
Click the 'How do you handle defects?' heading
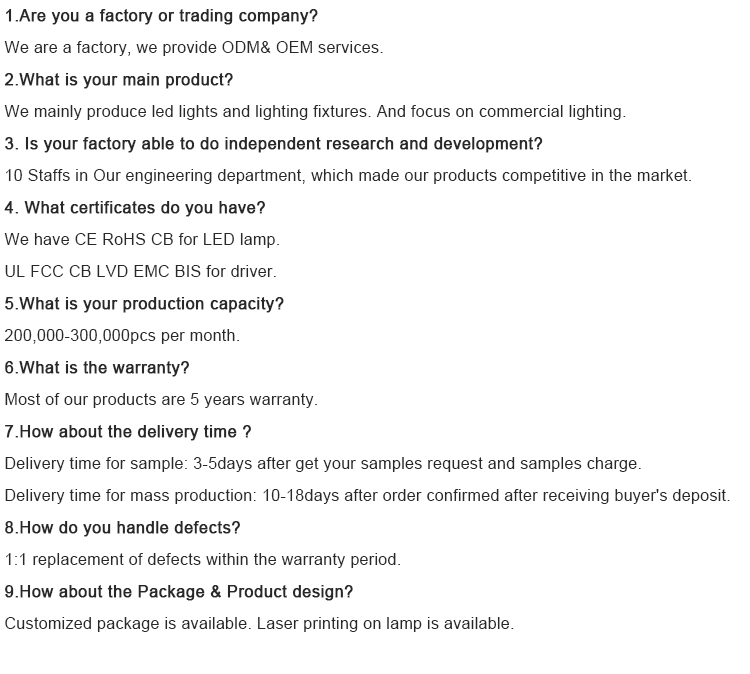point(122,528)
